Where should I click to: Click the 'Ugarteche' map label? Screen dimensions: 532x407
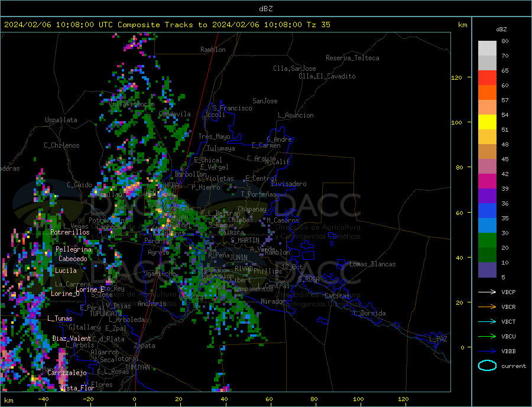coord(160,273)
